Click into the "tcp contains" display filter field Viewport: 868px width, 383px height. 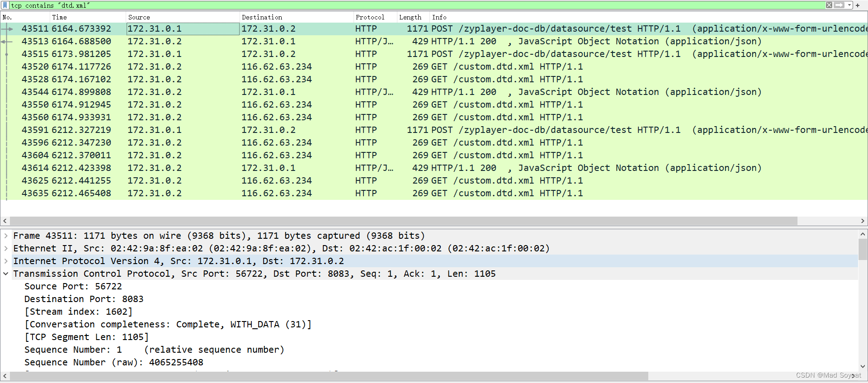tap(416, 5)
